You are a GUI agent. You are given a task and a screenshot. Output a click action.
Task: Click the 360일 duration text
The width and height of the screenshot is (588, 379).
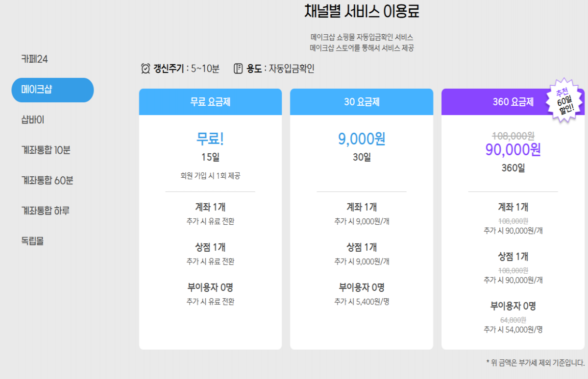point(513,168)
